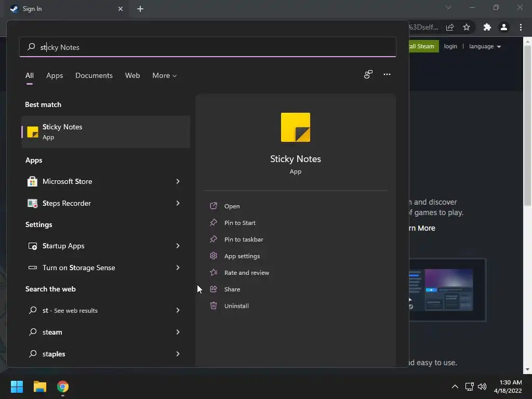Open a new Chrome tab
This screenshot has height=399, width=532.
140,9
